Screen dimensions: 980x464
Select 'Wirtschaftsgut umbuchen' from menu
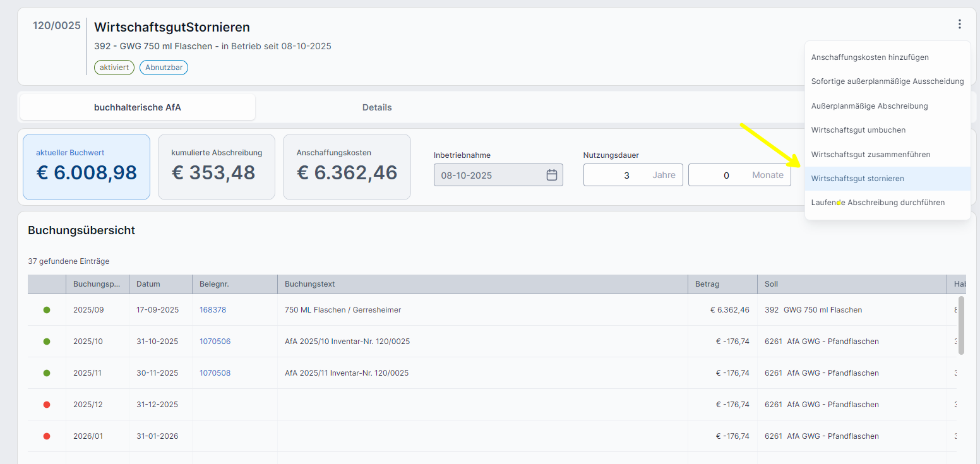pos(858,130)
